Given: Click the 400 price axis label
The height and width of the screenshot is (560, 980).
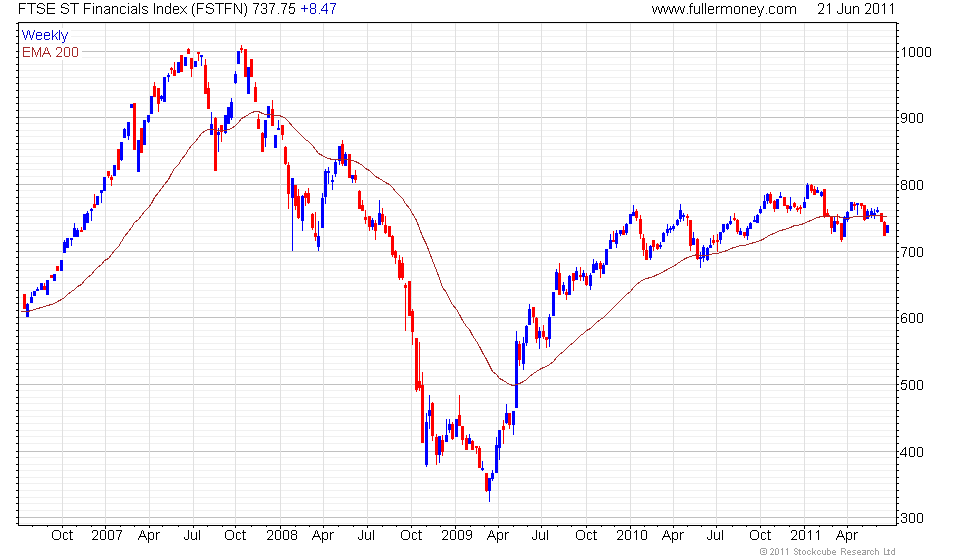Looking at the screenshot, I should coord(912,452).
